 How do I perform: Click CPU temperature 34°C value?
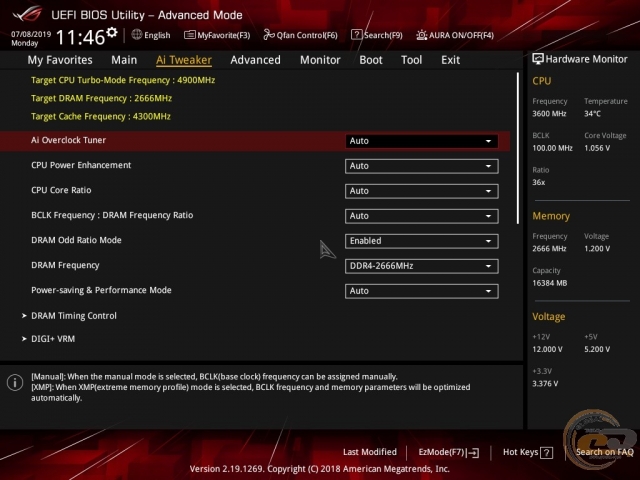point(592,114)
